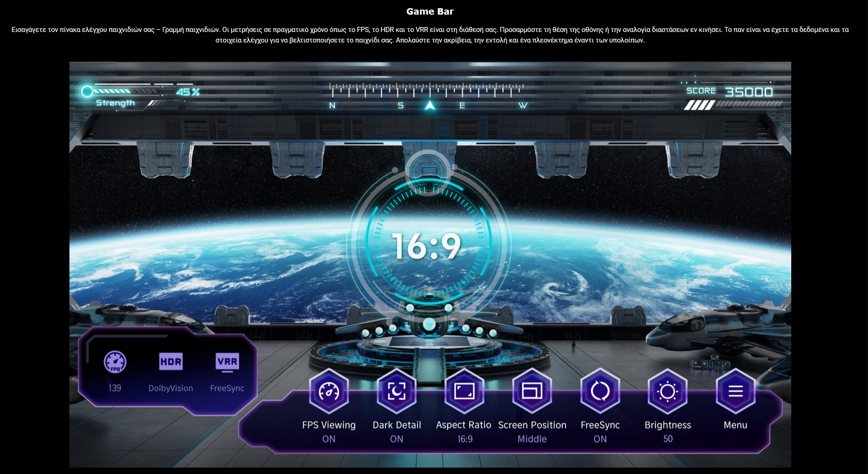This screenshot has width=868, height=474.
Task: Click the compass ruler scale
Action: pyautogui.click(x=426, y=90)
